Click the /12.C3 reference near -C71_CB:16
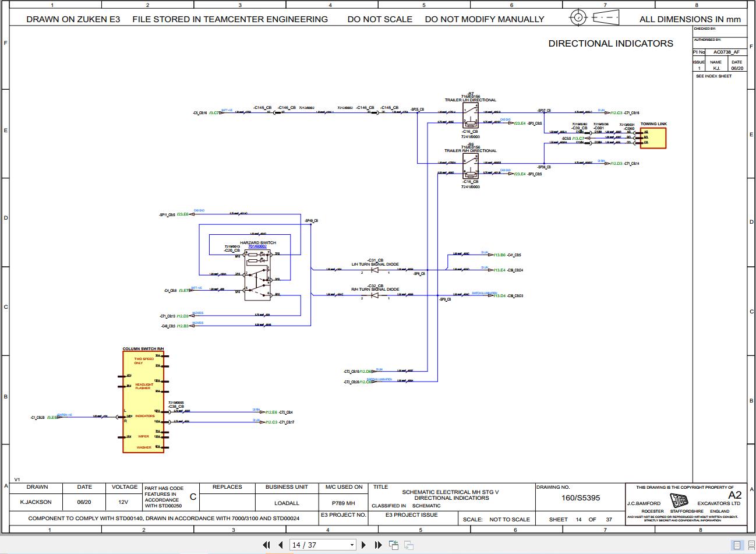This screenshot has width=756, height=554. (616, 113)
